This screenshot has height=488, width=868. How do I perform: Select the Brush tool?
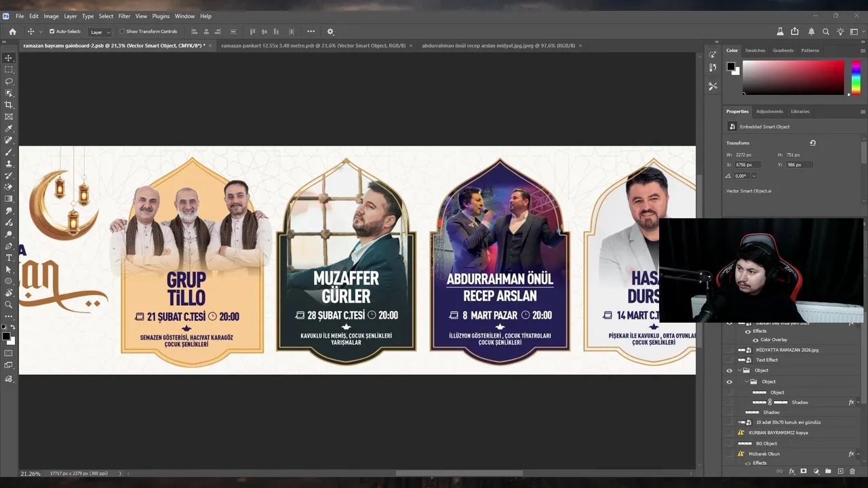[x=9, y=152]
